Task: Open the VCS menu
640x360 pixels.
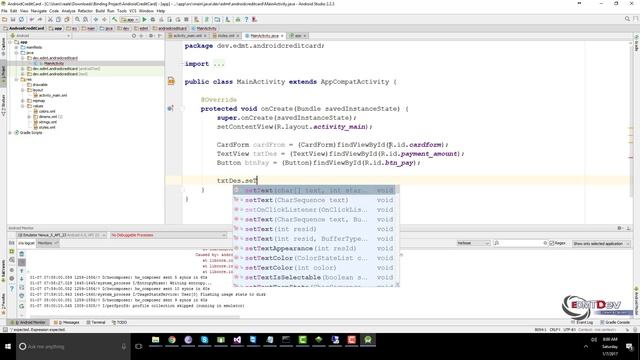Action: 133,11
